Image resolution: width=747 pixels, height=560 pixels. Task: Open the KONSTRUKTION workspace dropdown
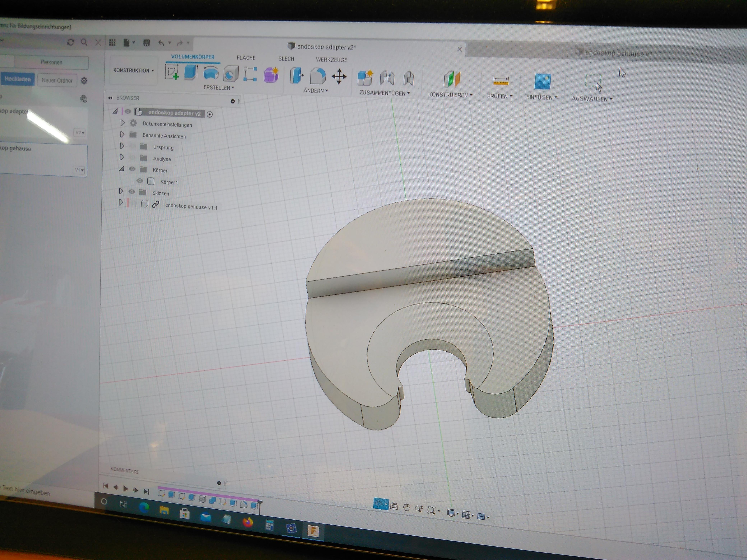click(134, 70)
